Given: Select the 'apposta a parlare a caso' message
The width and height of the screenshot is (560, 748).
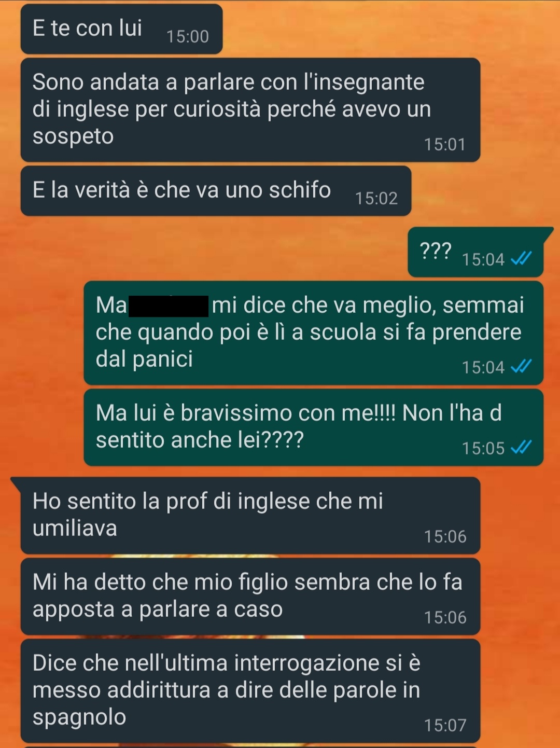Looking at the screenshot, I should pos(250,597).
